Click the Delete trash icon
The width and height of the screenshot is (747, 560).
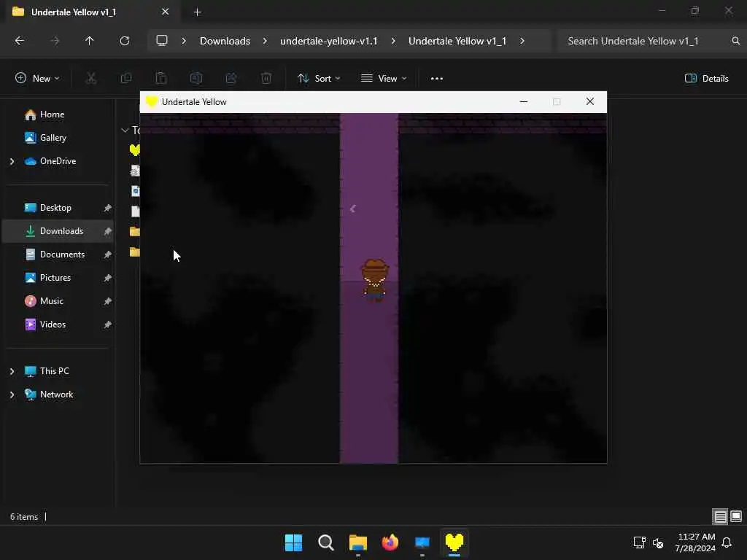[x=266, y=79]
